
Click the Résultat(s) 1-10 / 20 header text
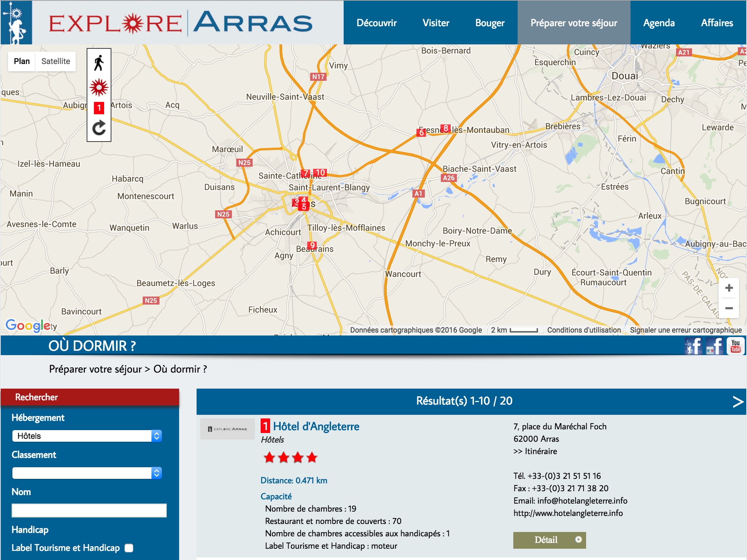(x=464, y=401)
